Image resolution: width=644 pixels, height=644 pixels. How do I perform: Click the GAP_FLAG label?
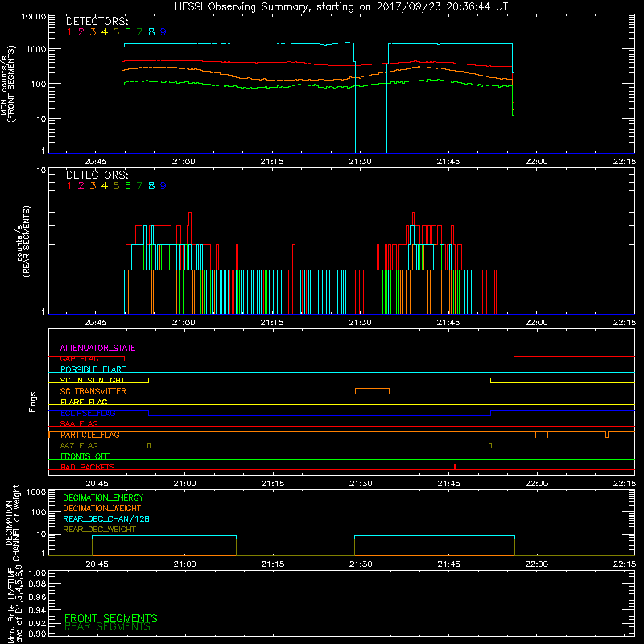79,359
